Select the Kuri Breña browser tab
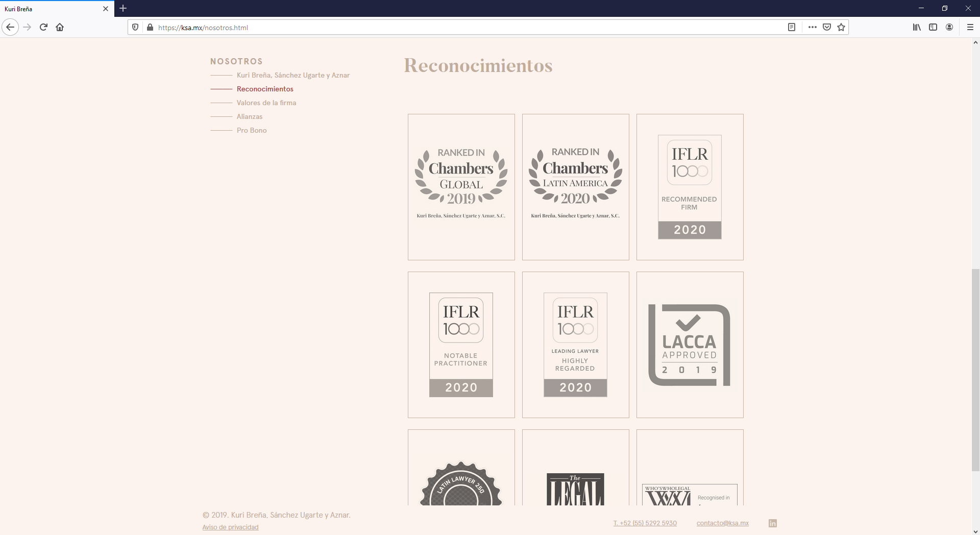The height and width of the screenshot is (535, 980). 56,9
